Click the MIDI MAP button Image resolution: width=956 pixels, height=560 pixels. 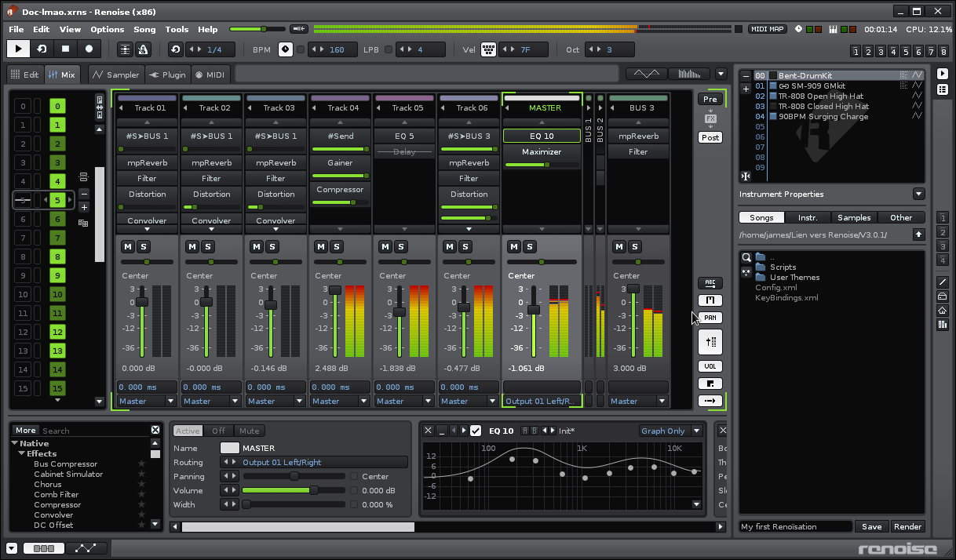click(768, 29)
